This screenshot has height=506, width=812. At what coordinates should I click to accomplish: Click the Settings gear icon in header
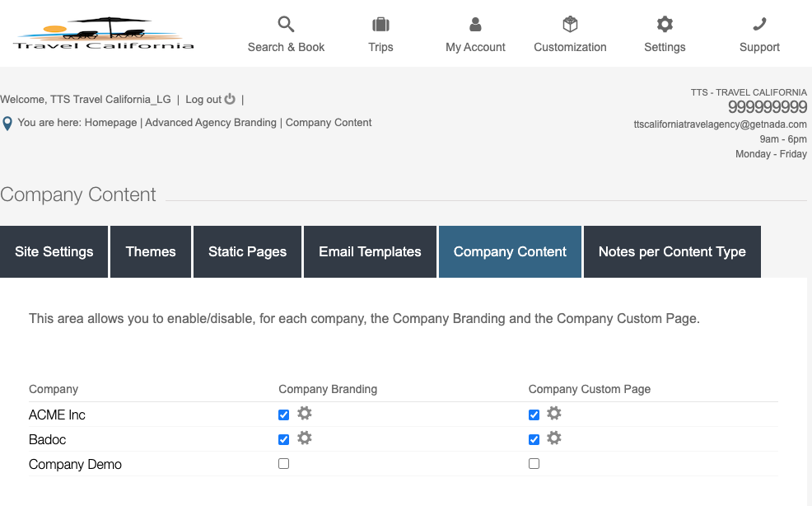pyautogui.click(x=665, y=24)
